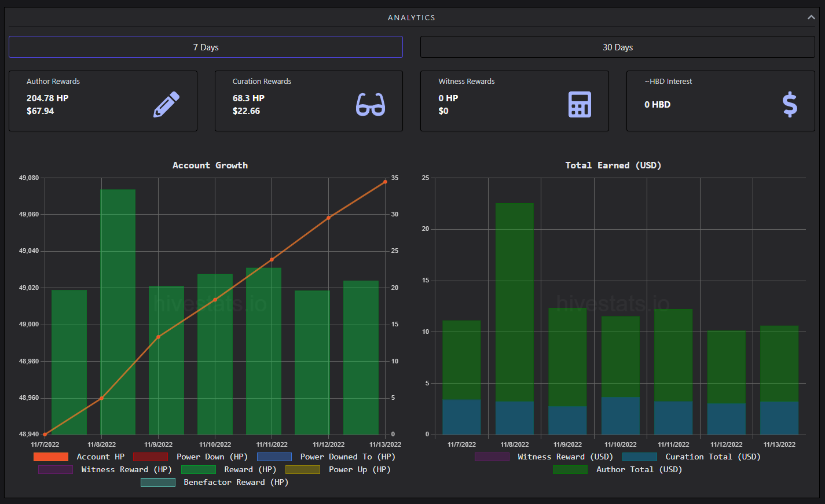The height and width of the screenshot is (504, 825).
Task: Toggle Account HP legend swatch
Action: coord(51,457)
